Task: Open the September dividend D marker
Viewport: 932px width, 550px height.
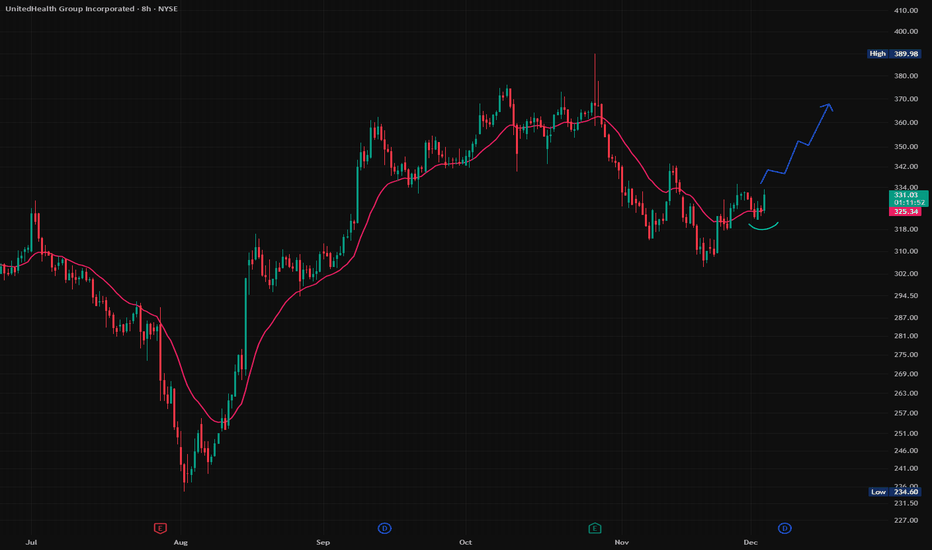Action: 383,527
